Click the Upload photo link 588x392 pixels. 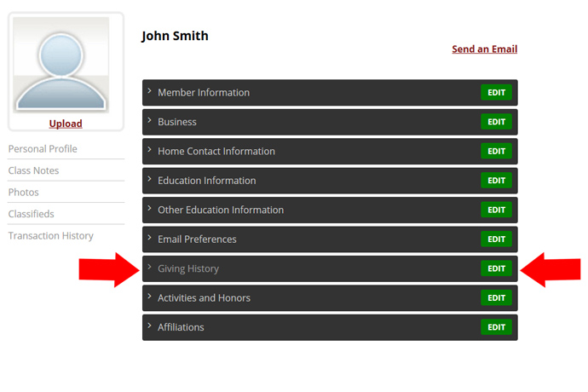[x=66, y=124]
